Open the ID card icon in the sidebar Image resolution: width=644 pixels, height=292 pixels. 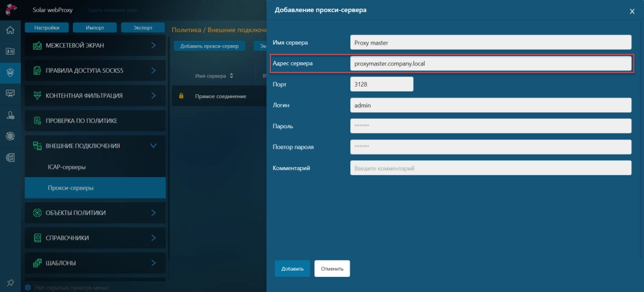[x=10, y=51]
